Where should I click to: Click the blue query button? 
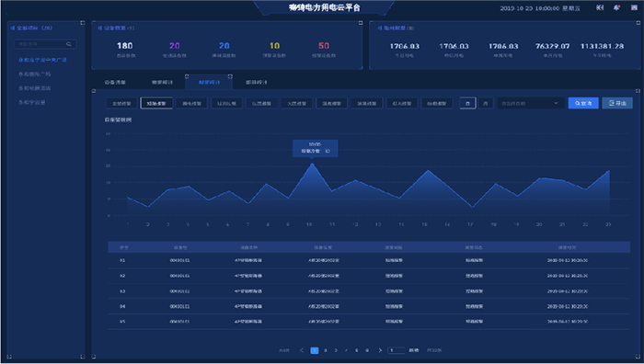click(583, 103)
